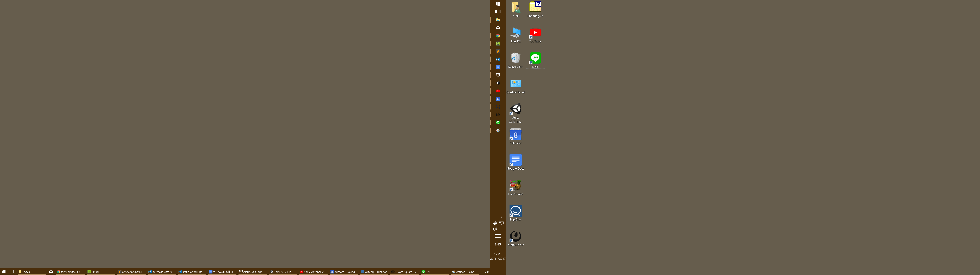980x275 pixels.
Task: Open the Untitled - Paint taskbar button
Action: (464, 272)
